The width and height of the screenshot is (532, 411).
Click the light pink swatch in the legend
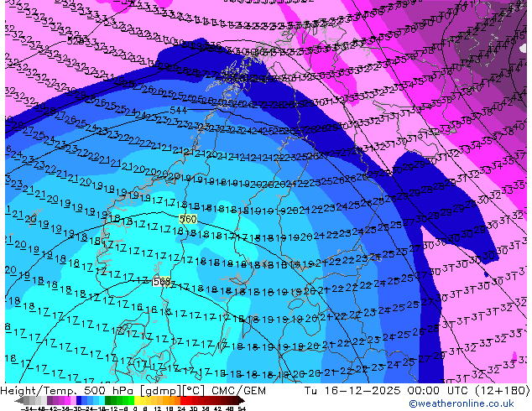[73, 401]
